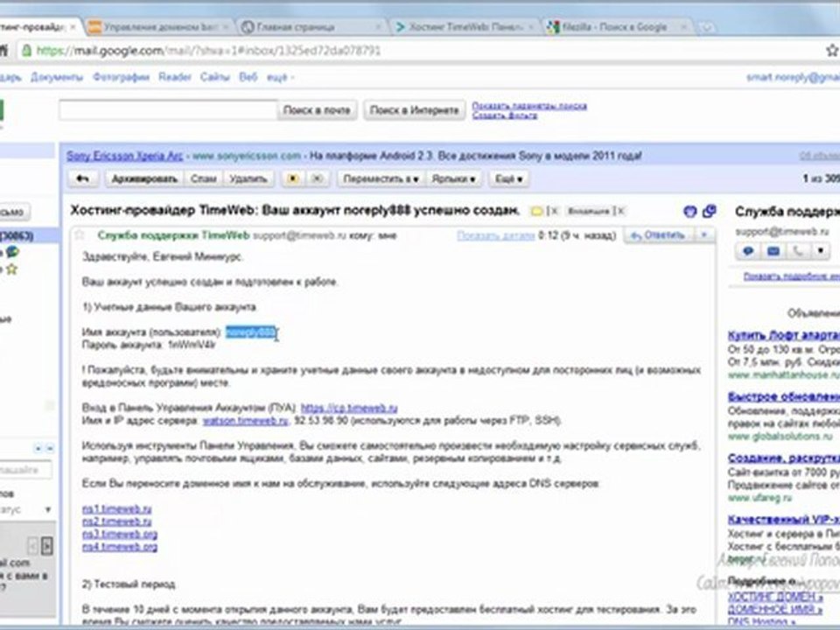
Task: Click the star icon in left sidebar
Action: (x=11, y=269)
